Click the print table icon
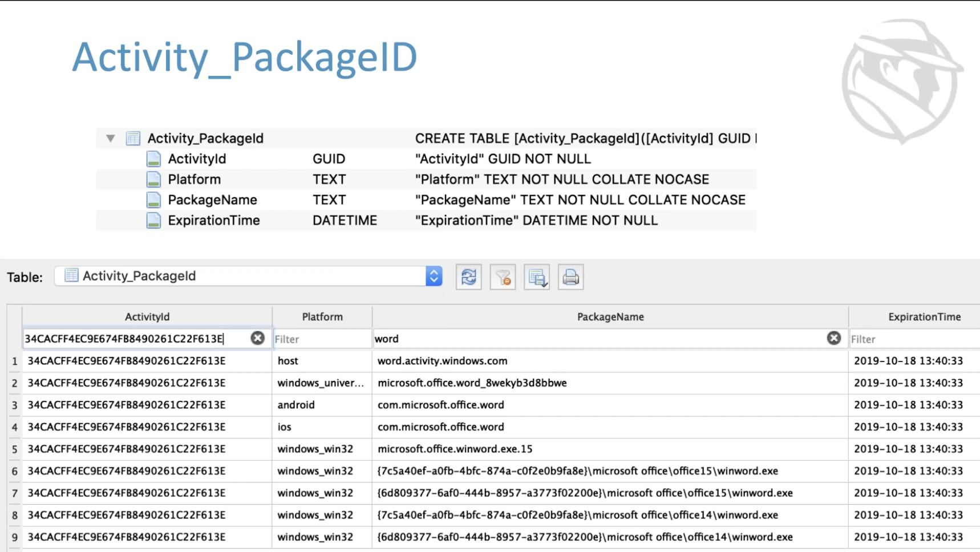Image resolution: width=980 pixels, height=552 pixels. [x=570, y=277]
